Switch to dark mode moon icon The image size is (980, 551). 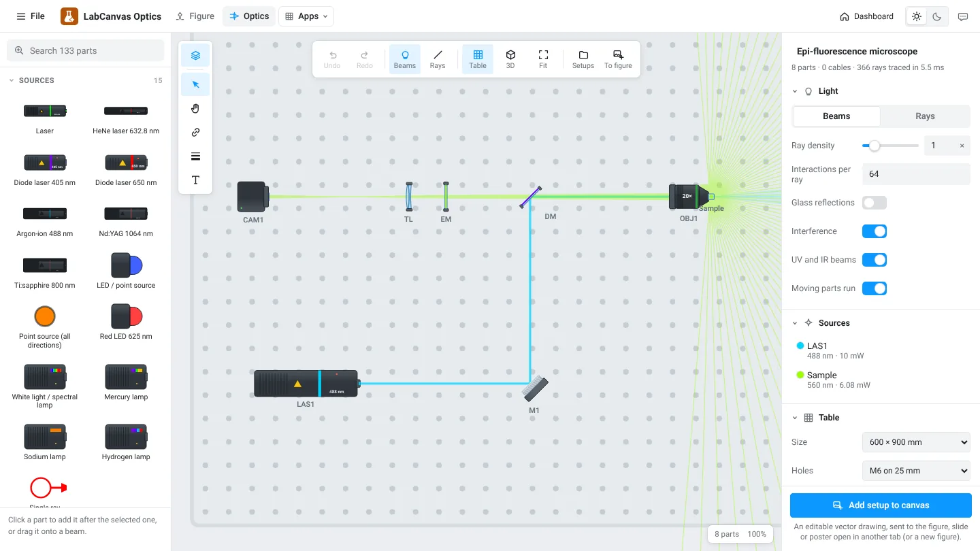point(937,16)
